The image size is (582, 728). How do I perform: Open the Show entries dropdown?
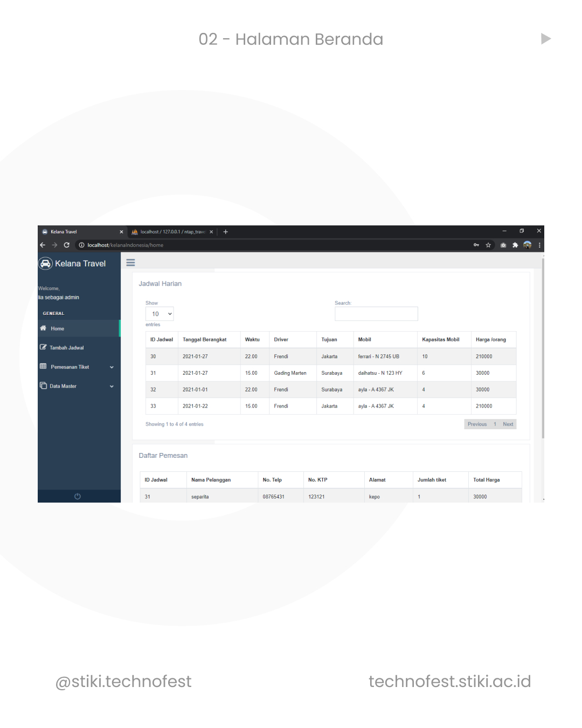(160, 314)
